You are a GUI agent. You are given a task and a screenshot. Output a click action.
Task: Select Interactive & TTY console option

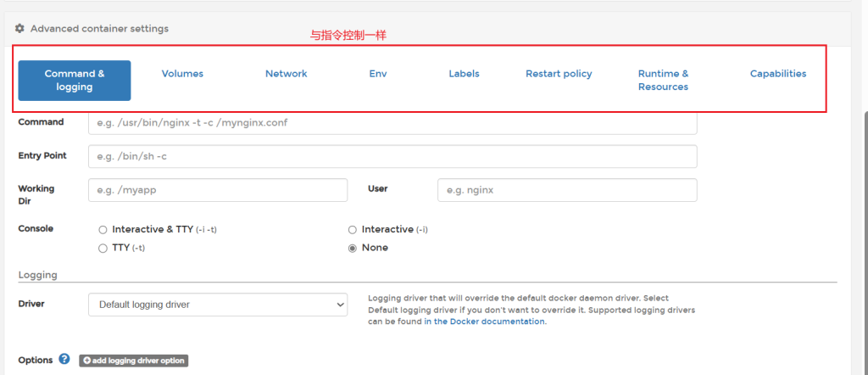[103, 230]
